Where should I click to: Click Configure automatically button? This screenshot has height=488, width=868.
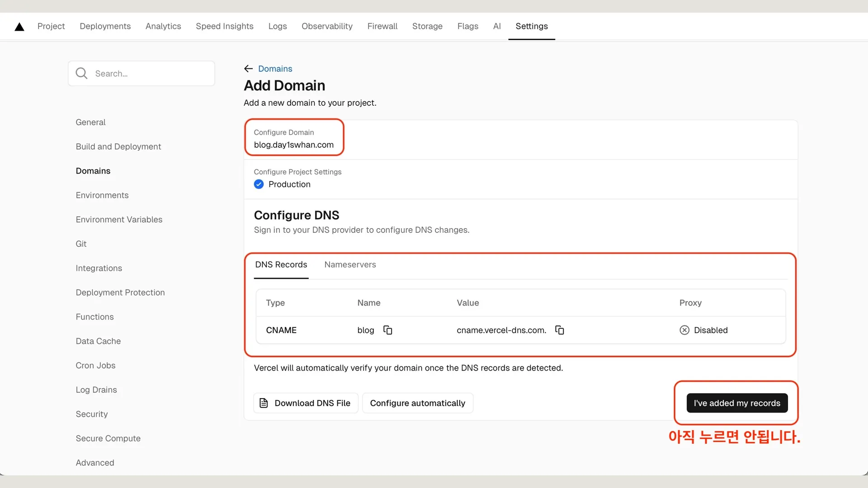point(418,403)
